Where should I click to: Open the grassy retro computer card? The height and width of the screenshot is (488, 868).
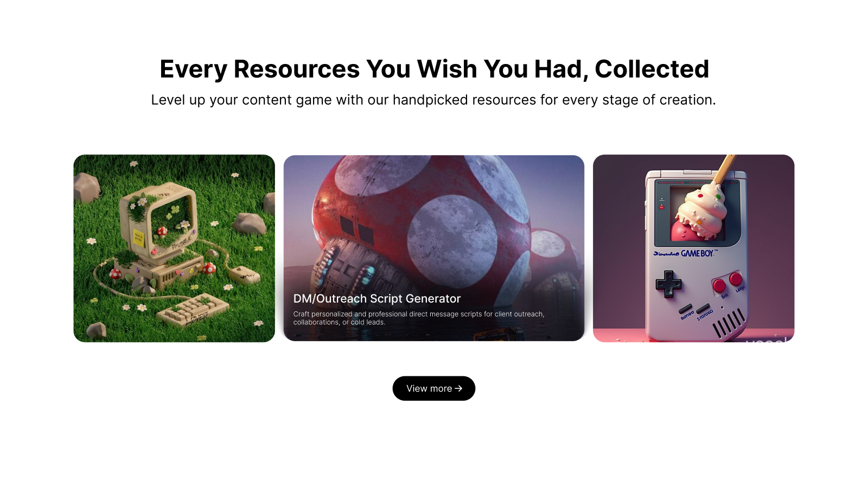pyautogui.click(x=174, y=248)
